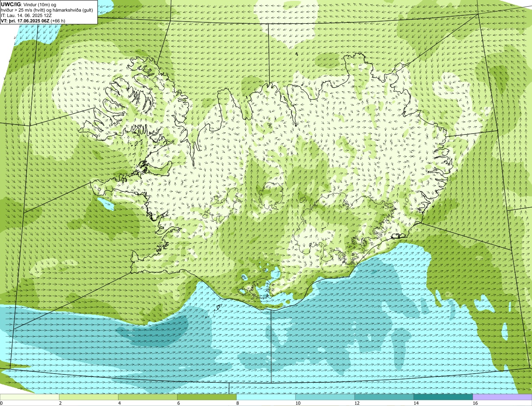532x406 pixels.
Task: Click the scale label '14'
Action: tap(416, 403)
